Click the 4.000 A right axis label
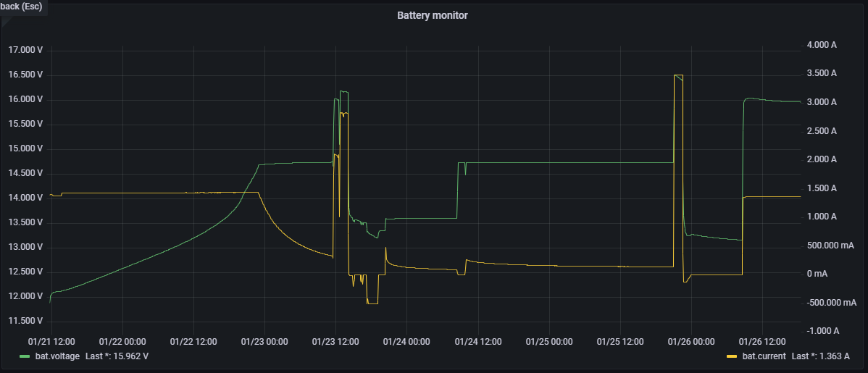The image size is (868, 373). point(822,45)
